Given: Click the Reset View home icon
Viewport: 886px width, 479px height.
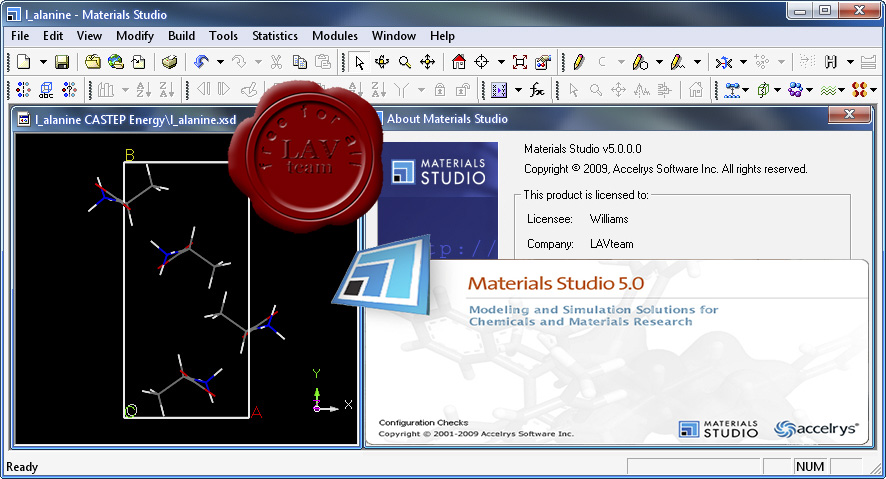Looking at the screenshot, I should click(459, 62).
